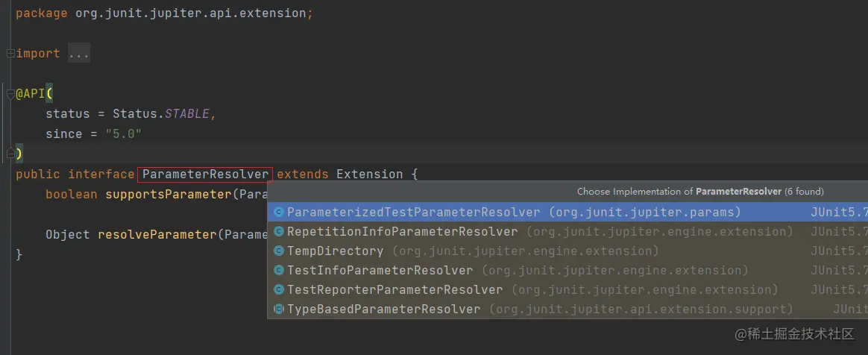Click abstract class icon beside TypeBasedParameterResolver
868x355 pixels.
click(279, 309)
